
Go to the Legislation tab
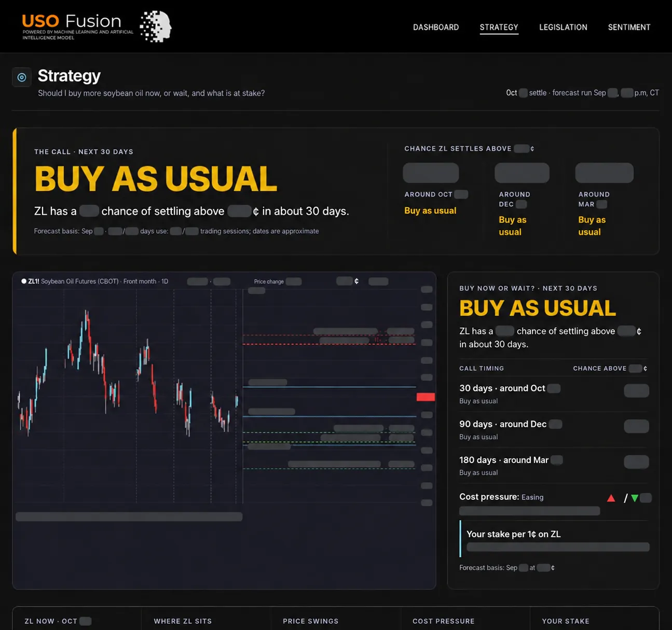tap(563, 27)
